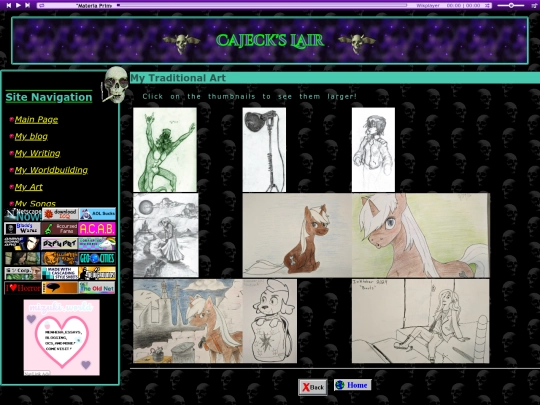Viewport: 540px width, 405px height.
Task: Click the My Traditional Art heading
Action: pyautogui.click(x=178, y=78)
